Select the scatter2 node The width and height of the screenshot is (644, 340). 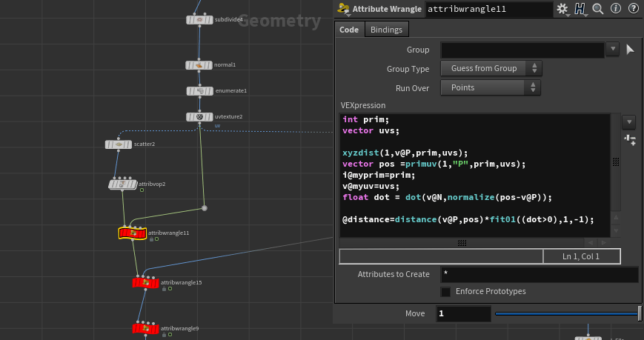coord(118,144)
